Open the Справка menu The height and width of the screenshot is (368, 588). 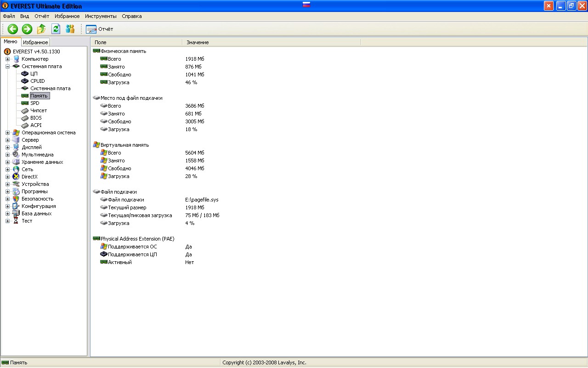point(132,16)
